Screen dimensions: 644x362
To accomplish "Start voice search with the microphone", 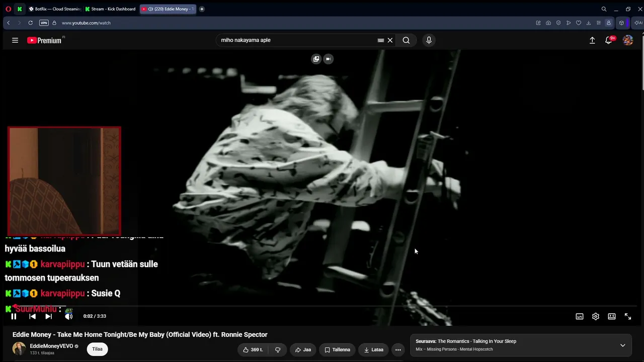I will 429,40.
